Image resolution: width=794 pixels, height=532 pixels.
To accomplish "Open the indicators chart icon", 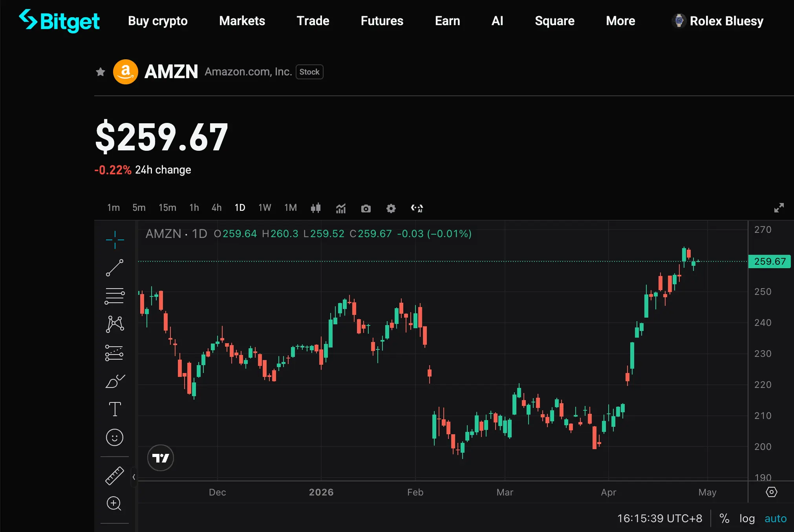I will point(340,208).
